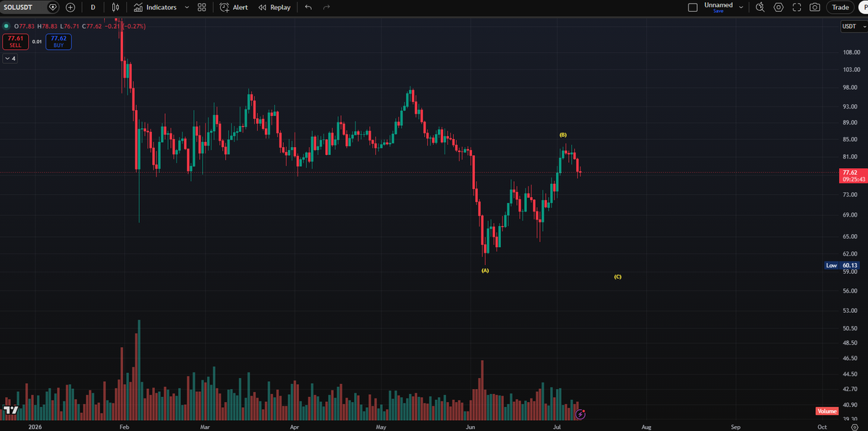Start bar Replay mode
868x431 pixels.
[274, 8]
